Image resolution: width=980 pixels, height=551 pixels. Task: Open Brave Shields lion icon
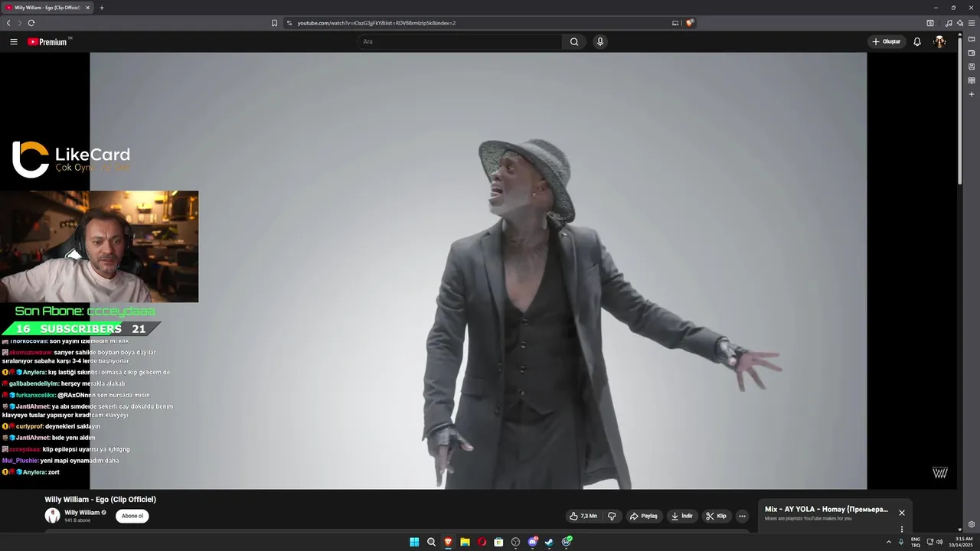689,23
